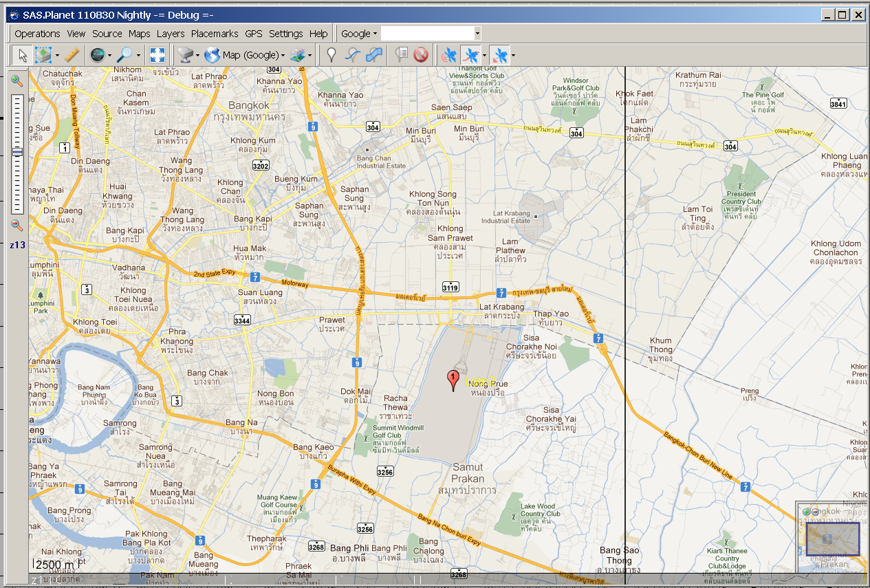Expand the Google search provider dropdown
The width and height of the screenshot is (870, 588).
click(x=359, y=34)
